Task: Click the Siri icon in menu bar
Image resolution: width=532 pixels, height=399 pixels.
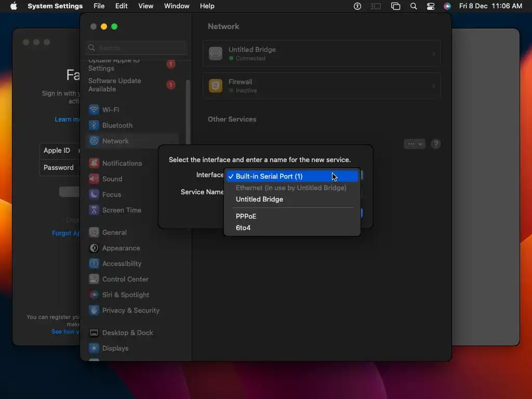Action: point(447,6)
